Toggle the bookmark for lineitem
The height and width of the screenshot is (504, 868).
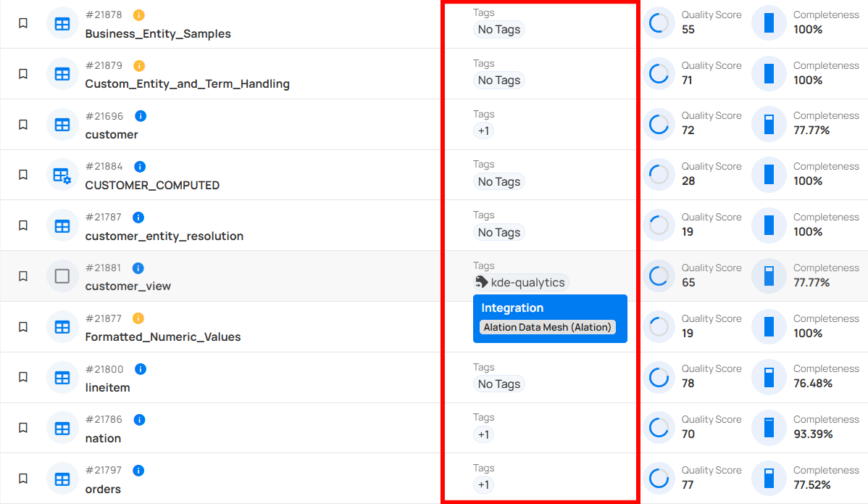[x=22, y=377]
